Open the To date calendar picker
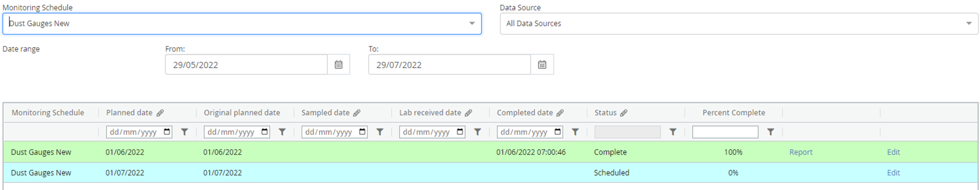The height and width of the screenshot is (190, 980). (542, 65)
